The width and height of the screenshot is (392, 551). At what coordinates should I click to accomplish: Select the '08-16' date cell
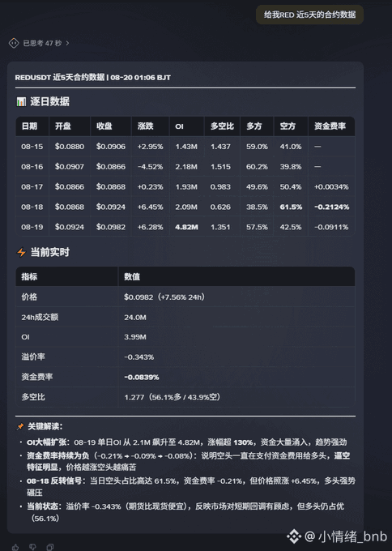(32, 167)
